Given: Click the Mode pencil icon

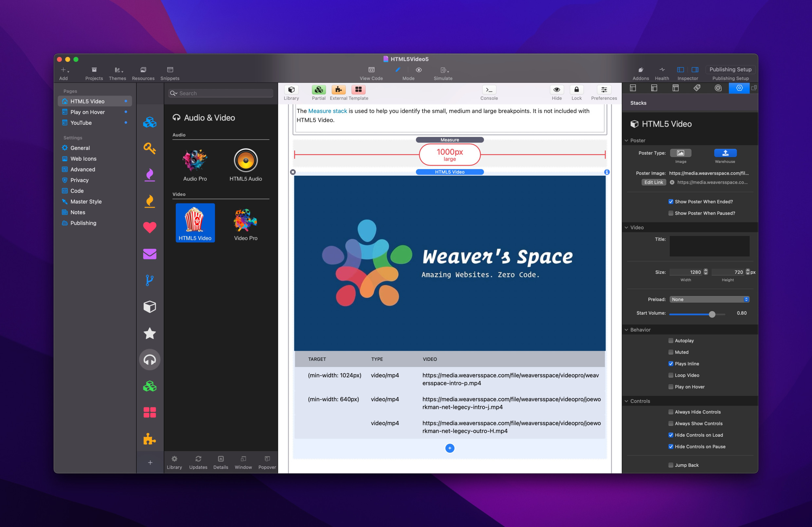Looking at the screenshot, I should 398,70.
